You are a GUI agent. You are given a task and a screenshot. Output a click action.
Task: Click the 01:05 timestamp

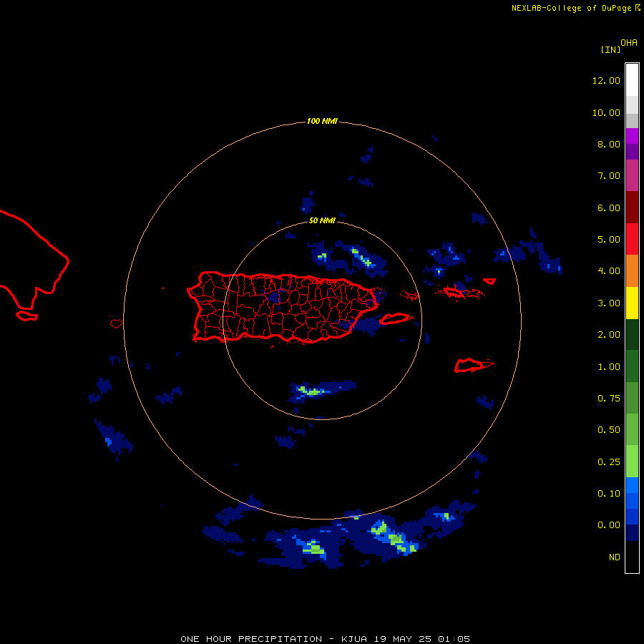(x=454, y=639)
